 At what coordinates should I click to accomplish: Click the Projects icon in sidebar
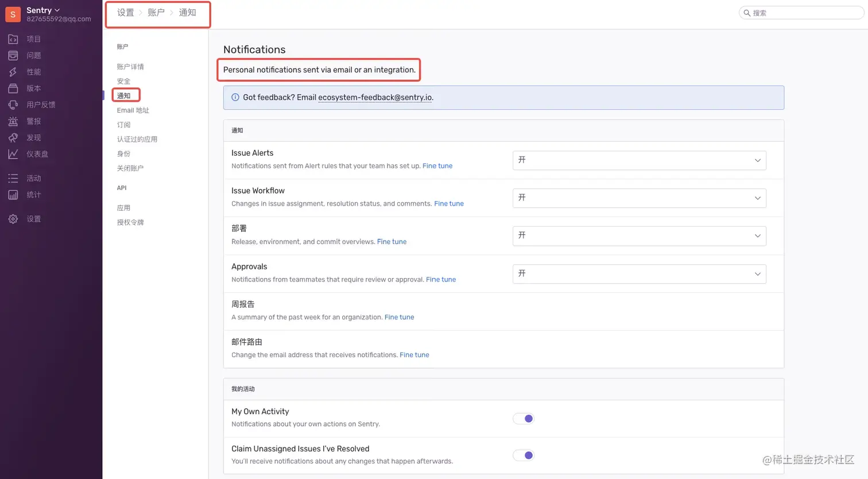click(13, 39)
